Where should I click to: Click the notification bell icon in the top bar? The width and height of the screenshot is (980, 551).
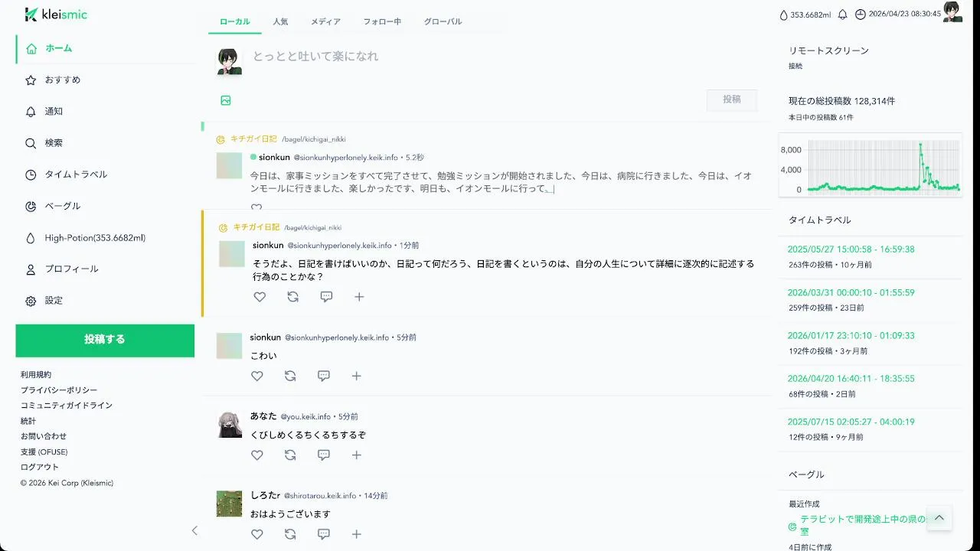click(x=843, y=15)
